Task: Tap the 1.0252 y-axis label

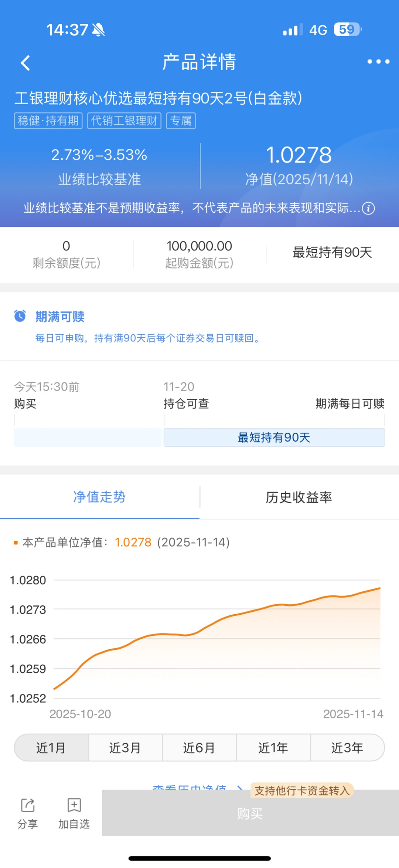Action: point(28,699)
